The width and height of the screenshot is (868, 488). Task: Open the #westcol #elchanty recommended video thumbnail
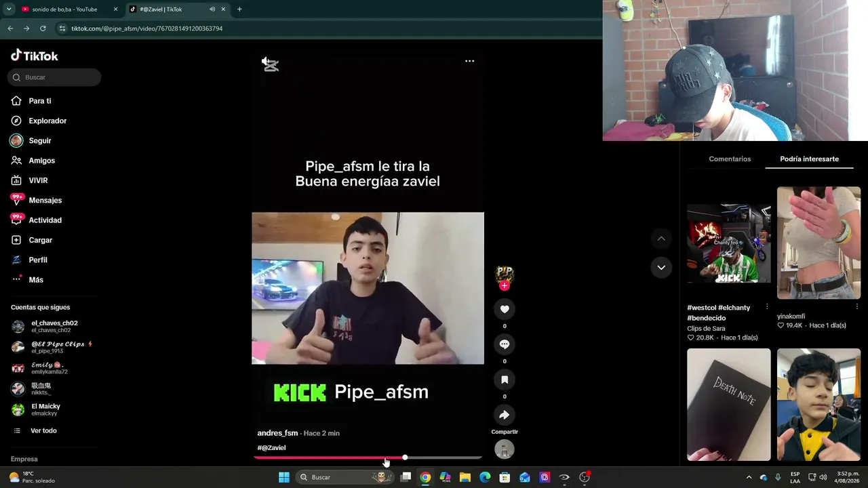(729, 243)
